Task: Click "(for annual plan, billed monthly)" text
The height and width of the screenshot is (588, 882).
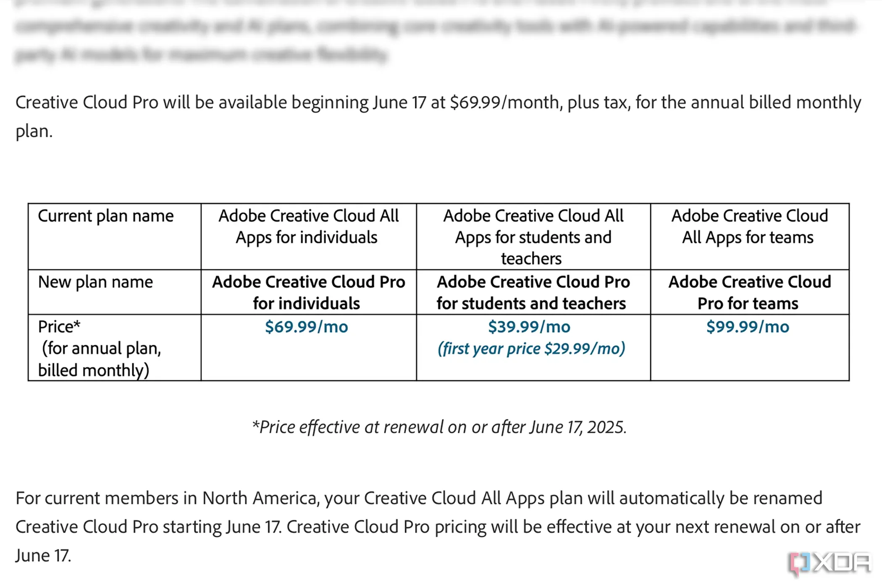Action: [x=100, y=360]
